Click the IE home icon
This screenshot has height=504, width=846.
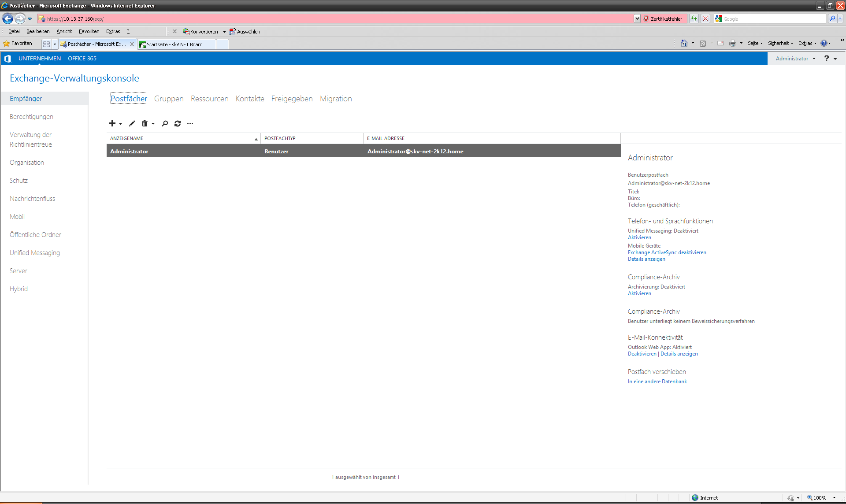[x=684, y=43]
